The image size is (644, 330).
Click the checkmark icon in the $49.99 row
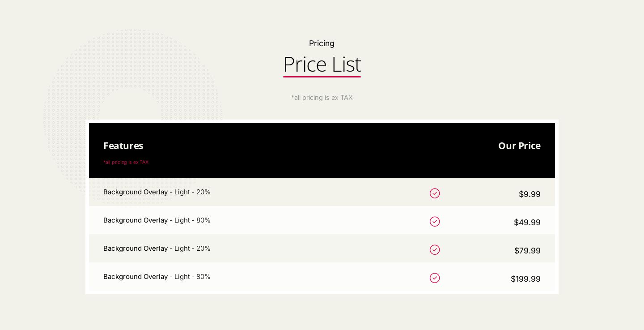pos(435,222)
